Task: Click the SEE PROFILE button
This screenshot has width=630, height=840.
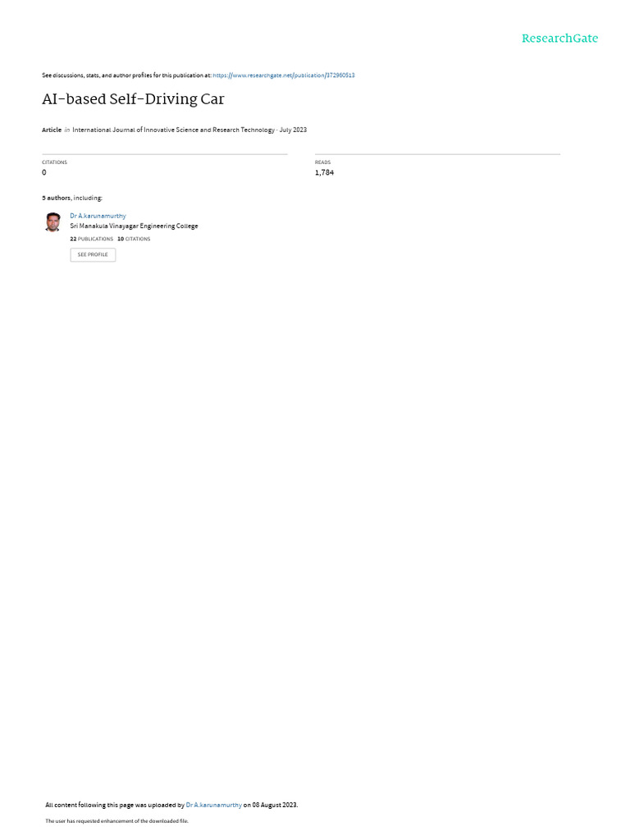Action: click(93, 255)
